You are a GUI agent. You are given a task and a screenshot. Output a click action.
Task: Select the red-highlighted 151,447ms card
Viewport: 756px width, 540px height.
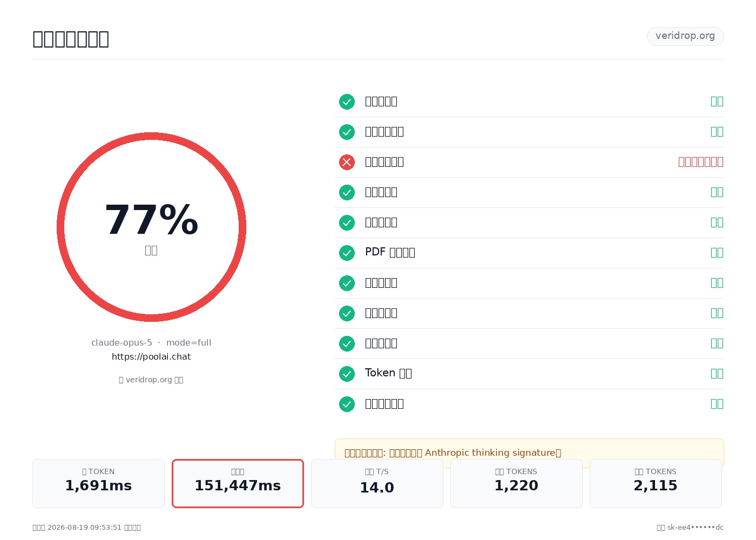click(x=238, y=483)
